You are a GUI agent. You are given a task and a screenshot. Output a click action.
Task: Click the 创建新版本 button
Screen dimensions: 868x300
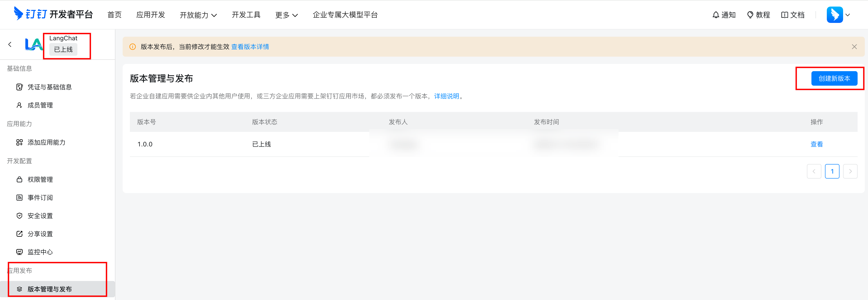tap(834, 78)
